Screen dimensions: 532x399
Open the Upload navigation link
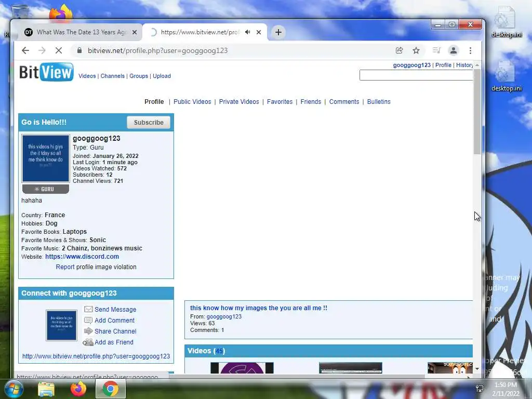162,76
